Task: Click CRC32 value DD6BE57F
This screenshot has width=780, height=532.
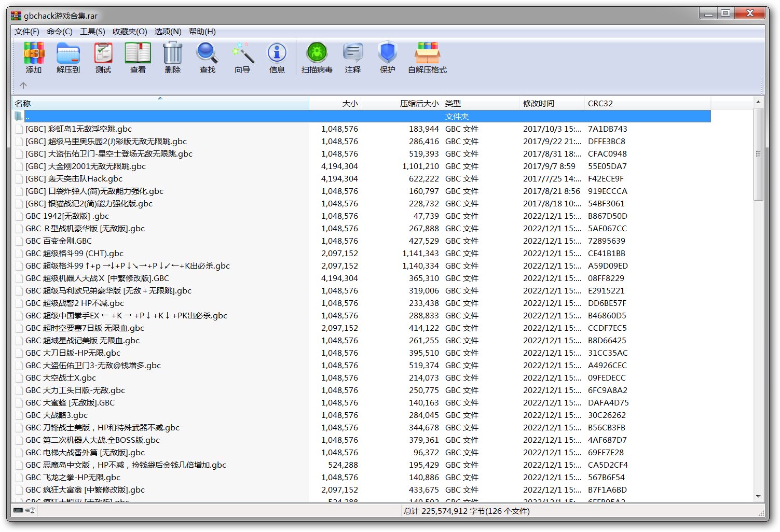Action: click(607, 303)
